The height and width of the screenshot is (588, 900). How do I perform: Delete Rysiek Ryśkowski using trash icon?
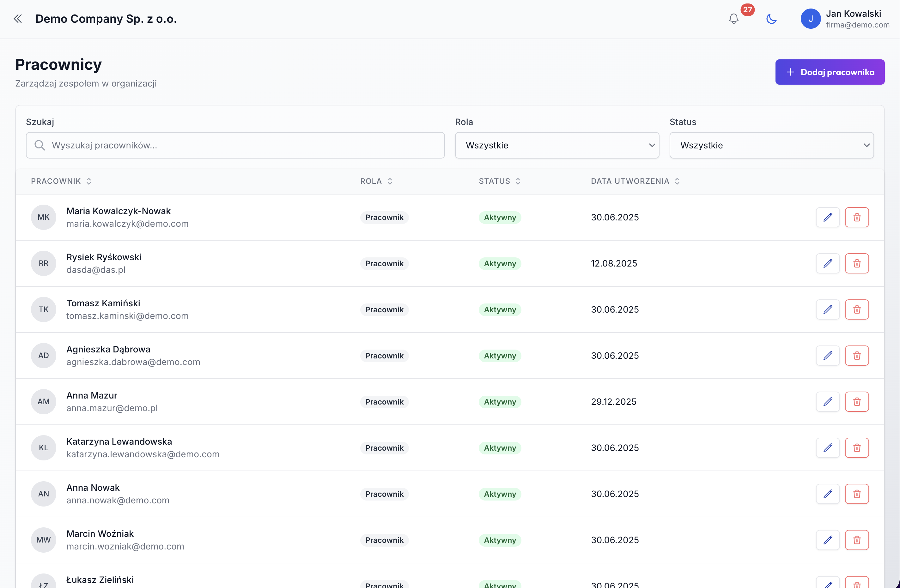[856, 263]
